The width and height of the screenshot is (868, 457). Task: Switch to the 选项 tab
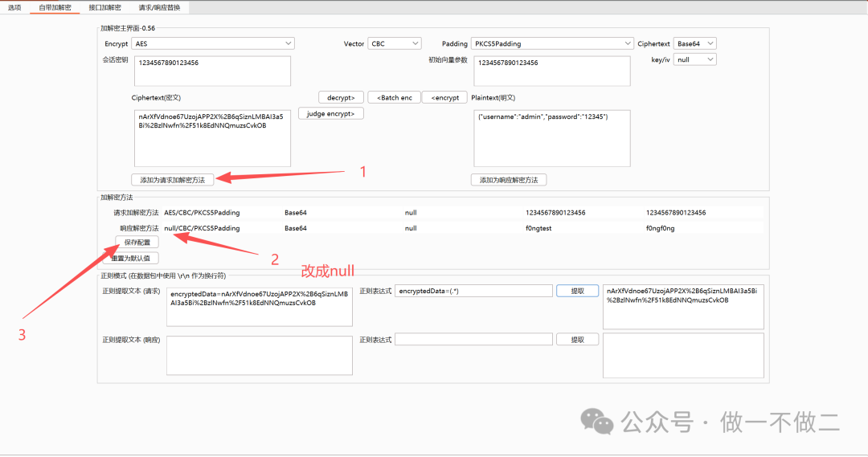tap(14, 7)
